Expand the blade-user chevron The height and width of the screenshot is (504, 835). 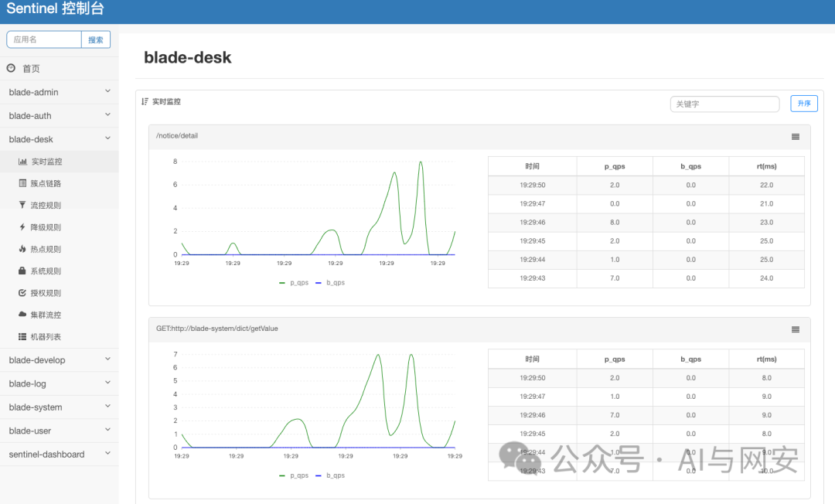(x=107, y=429)
